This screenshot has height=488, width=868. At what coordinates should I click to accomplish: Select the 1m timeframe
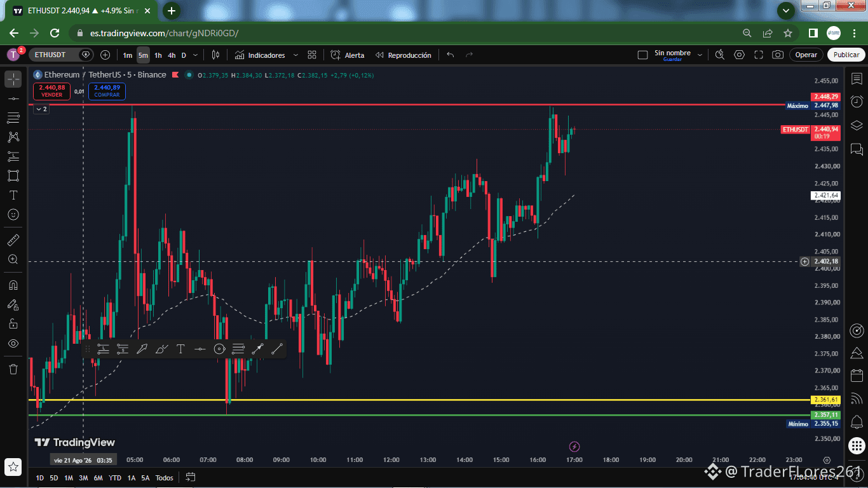128,55
